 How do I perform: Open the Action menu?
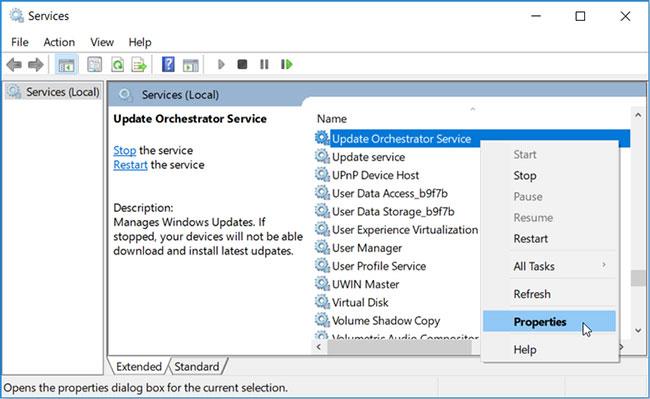[x=59, y=42]
